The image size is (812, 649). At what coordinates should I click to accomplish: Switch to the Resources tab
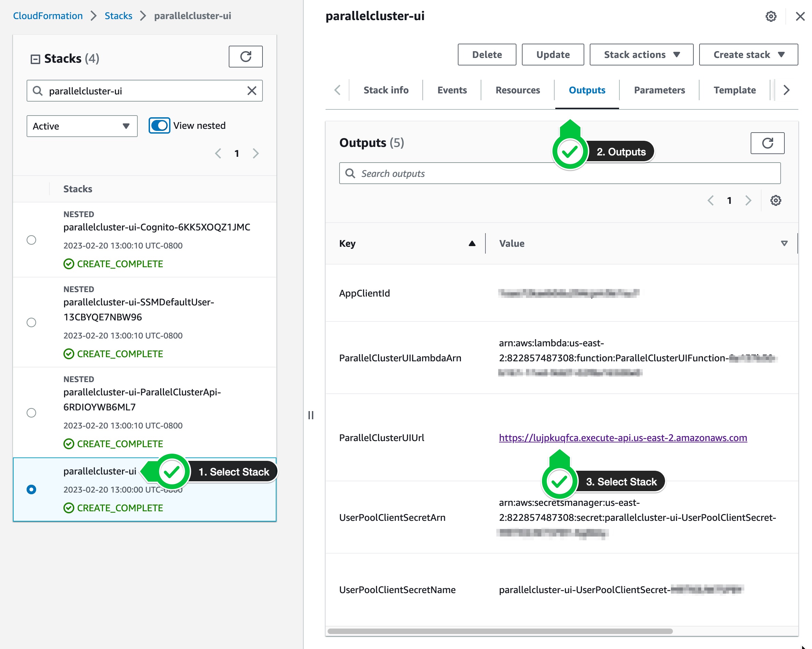tap(518, 90)
